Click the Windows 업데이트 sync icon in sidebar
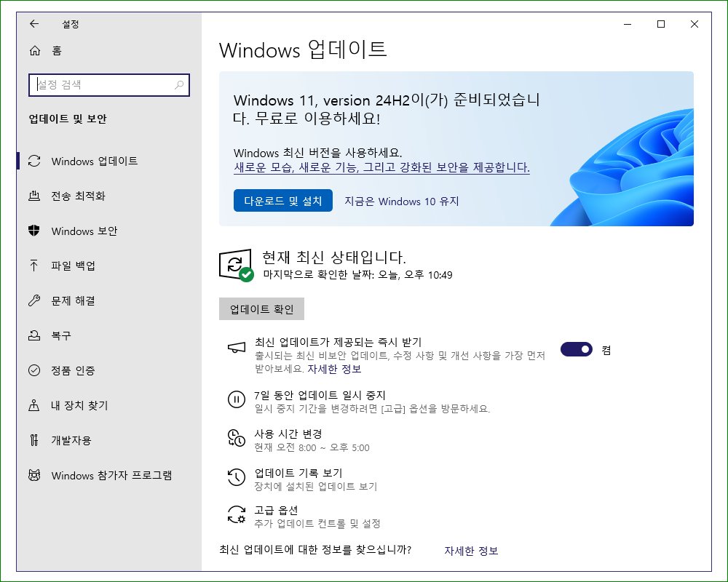The width and height of the screenshot is (728, 582). click(x=34, y=161)
